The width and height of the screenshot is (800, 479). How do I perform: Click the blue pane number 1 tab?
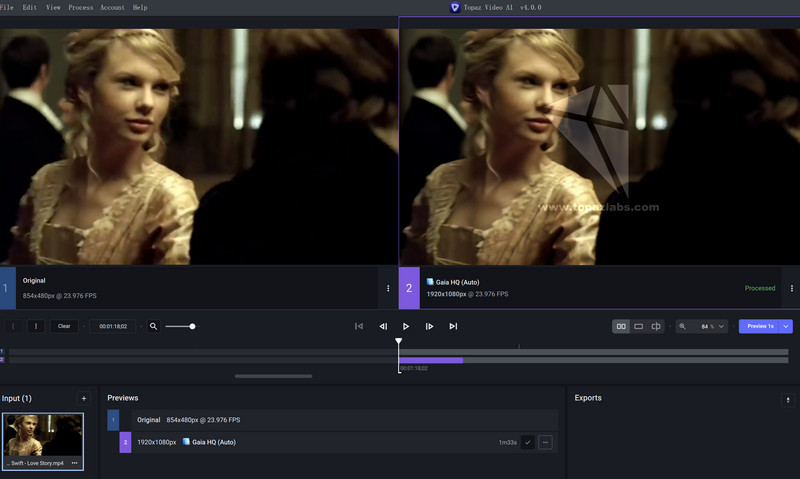point(8,288)
